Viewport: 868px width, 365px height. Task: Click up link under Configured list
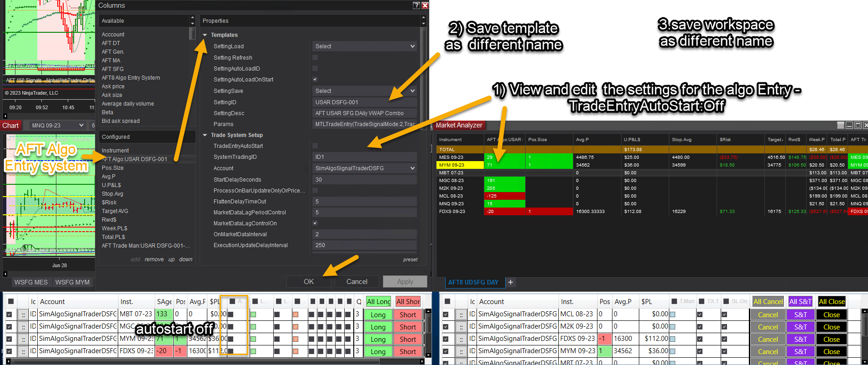click(171, 259)
